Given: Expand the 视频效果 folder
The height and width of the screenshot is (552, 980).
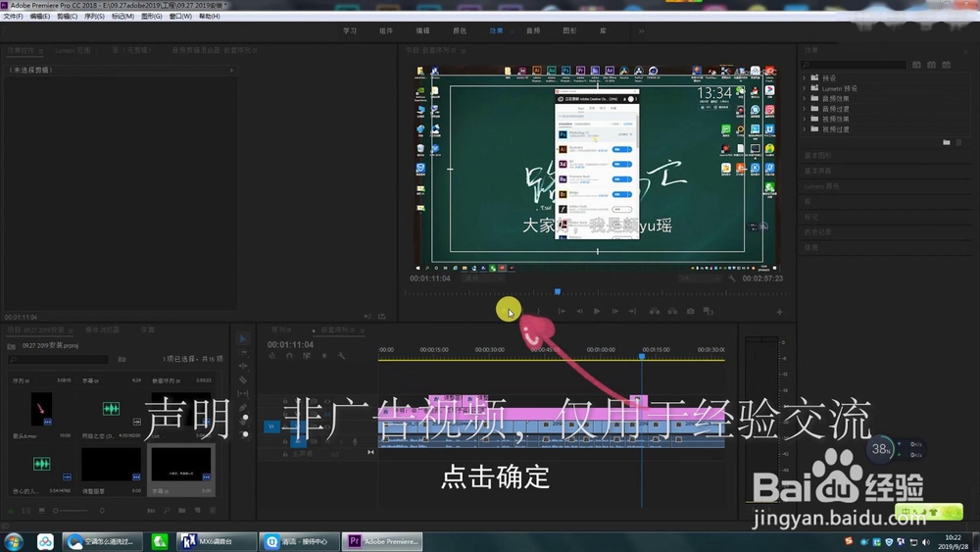Looking at the screenshot, I should coord(805,119).
